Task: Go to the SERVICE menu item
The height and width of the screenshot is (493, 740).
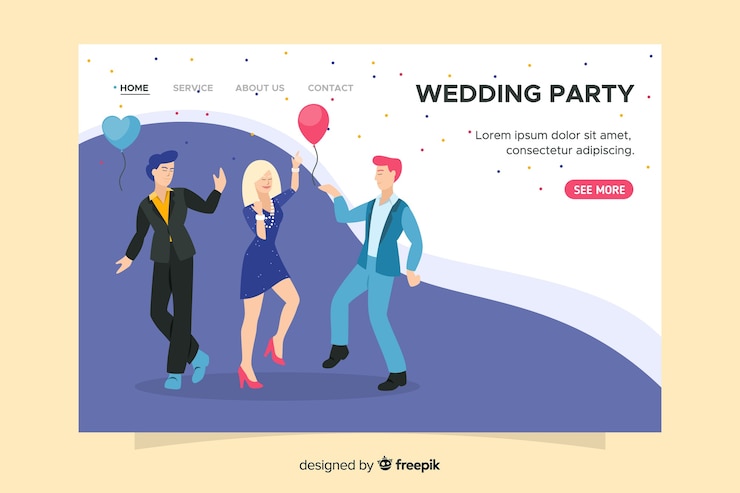Action: click(x=193, y=88)
